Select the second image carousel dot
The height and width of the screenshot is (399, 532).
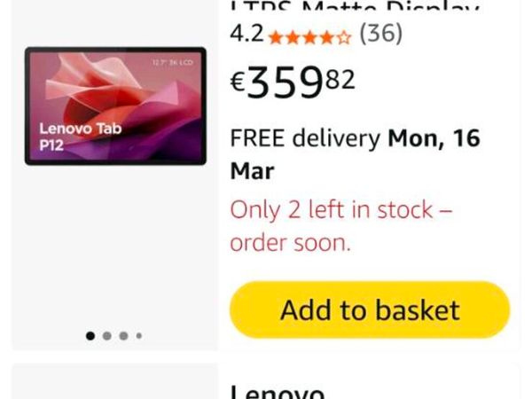click(107, 335)
